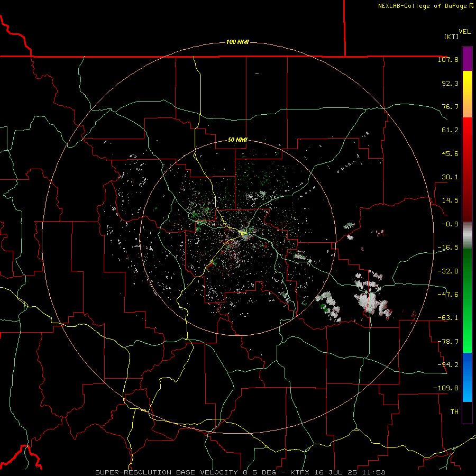Click the 61.2 velocity scale value
476x476 pixels.
click(x=450, y=130)
